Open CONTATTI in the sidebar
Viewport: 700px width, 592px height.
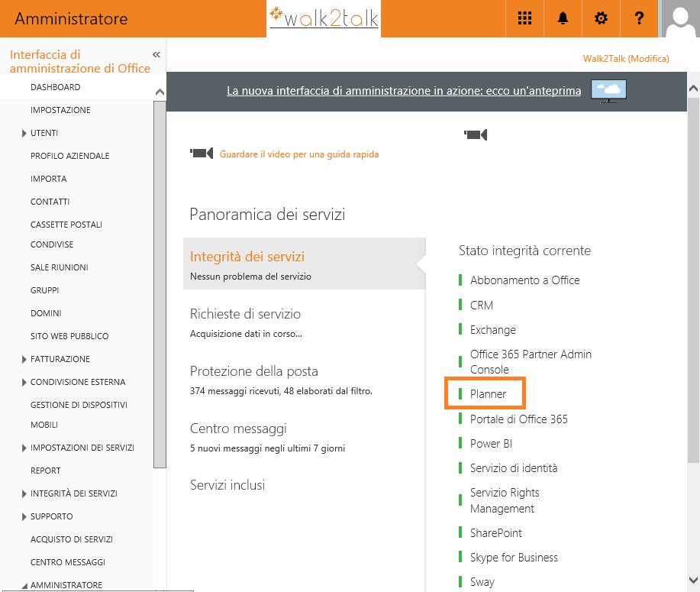pyautogui.click(x=50, y=202)
